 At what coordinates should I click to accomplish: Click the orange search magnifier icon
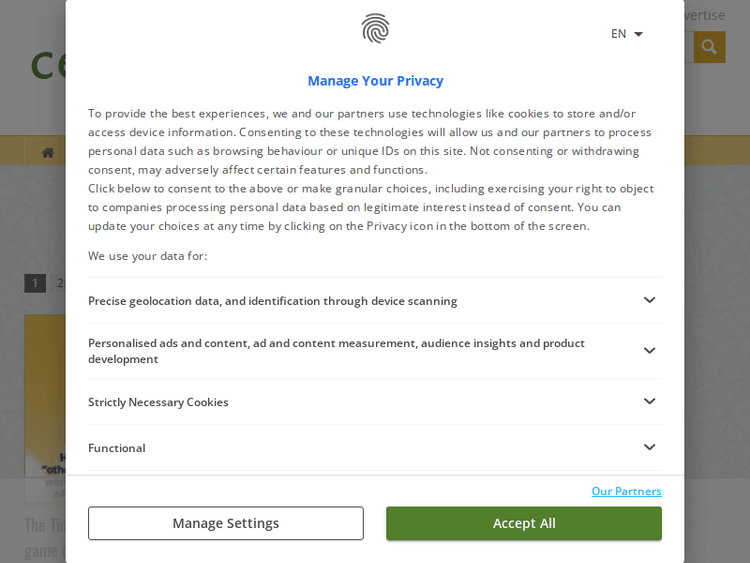tap(709, 47)
